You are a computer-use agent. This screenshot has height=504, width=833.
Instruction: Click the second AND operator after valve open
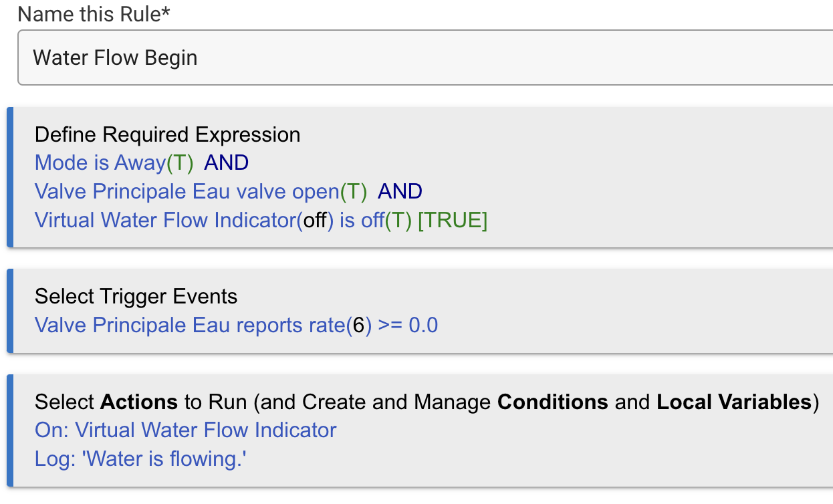[x=400, y=192]
